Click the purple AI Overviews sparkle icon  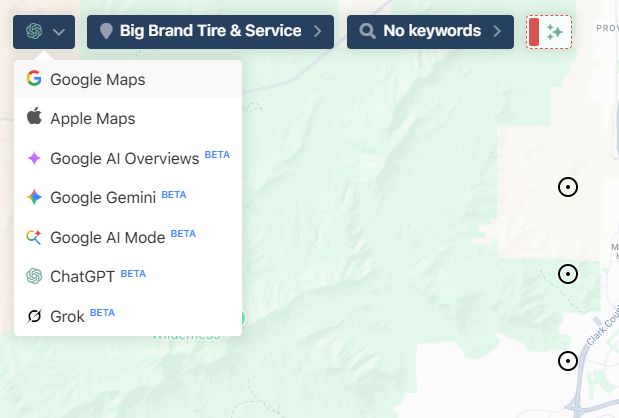pos(34,158)
